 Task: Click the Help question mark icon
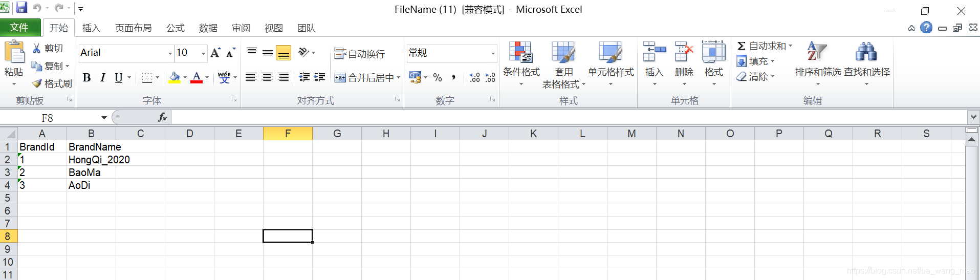coord(926,28)
